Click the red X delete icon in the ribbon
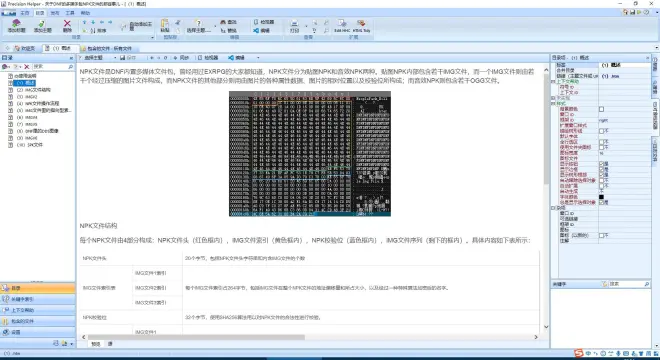 point(67,23)
